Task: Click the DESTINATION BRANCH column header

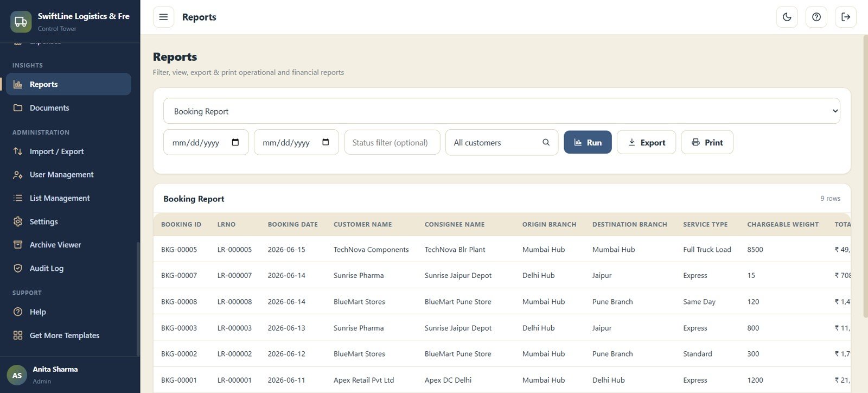Action: 629,224
